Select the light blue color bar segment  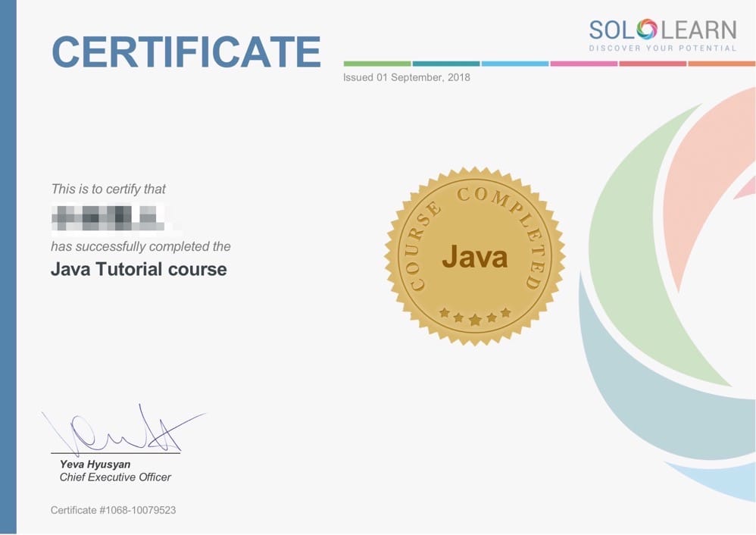point(514,64)
